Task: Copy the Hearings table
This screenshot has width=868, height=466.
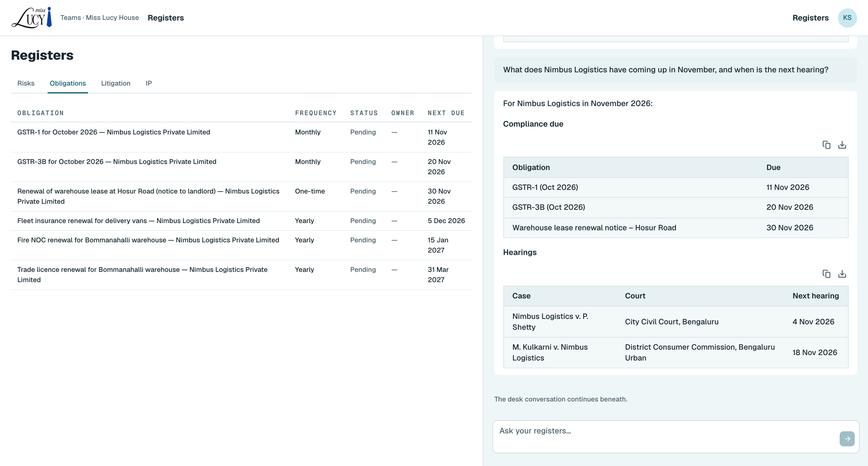Action: pyautogui.click(x=826, y=274)
